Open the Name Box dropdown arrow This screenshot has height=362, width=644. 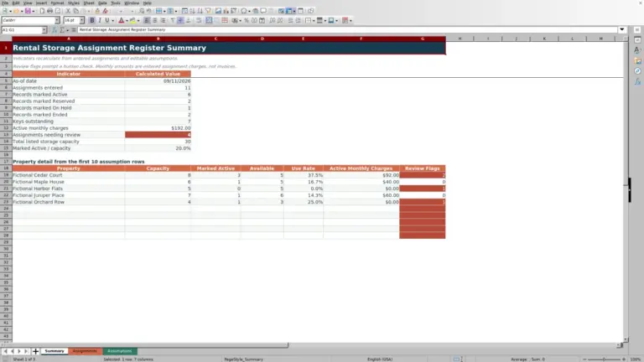44,30
